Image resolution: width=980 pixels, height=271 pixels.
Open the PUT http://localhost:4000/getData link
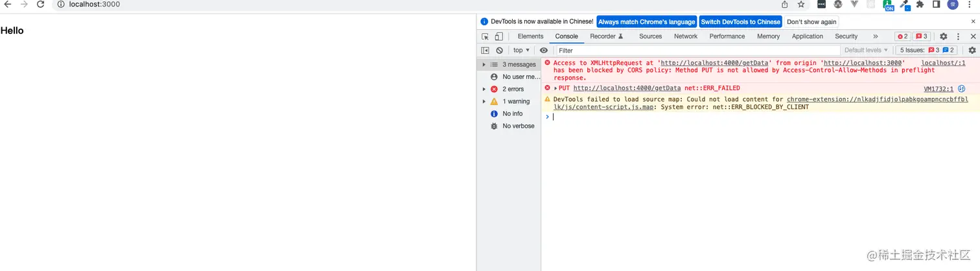627,88
